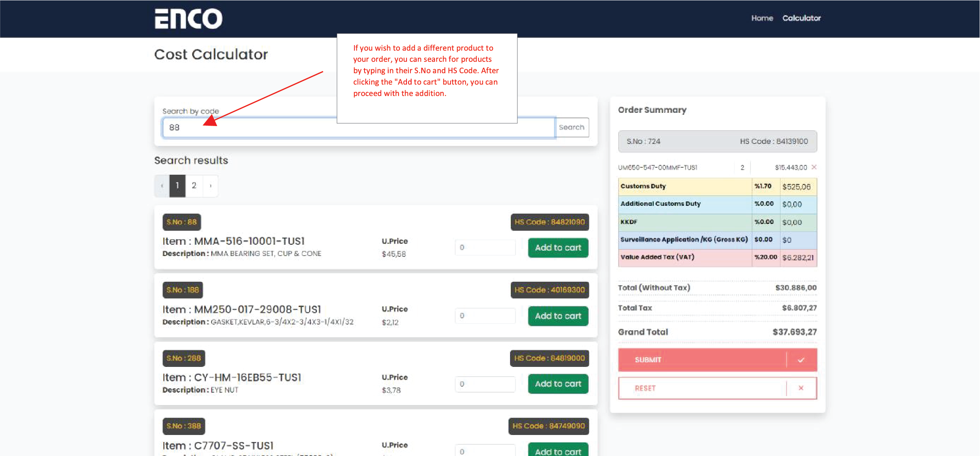Screen dimensions: 980x456
Task: Click the X icon on Reset
Action: [x=801, y=388]
